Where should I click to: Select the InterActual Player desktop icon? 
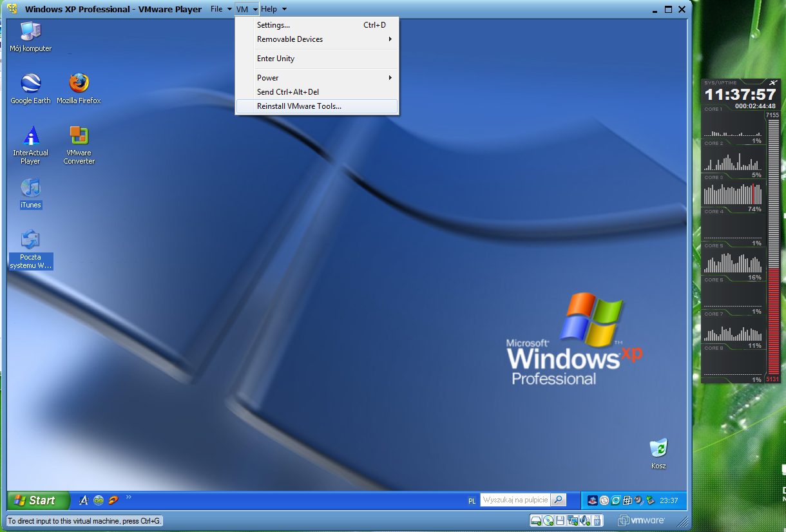[x=30, y=145]
